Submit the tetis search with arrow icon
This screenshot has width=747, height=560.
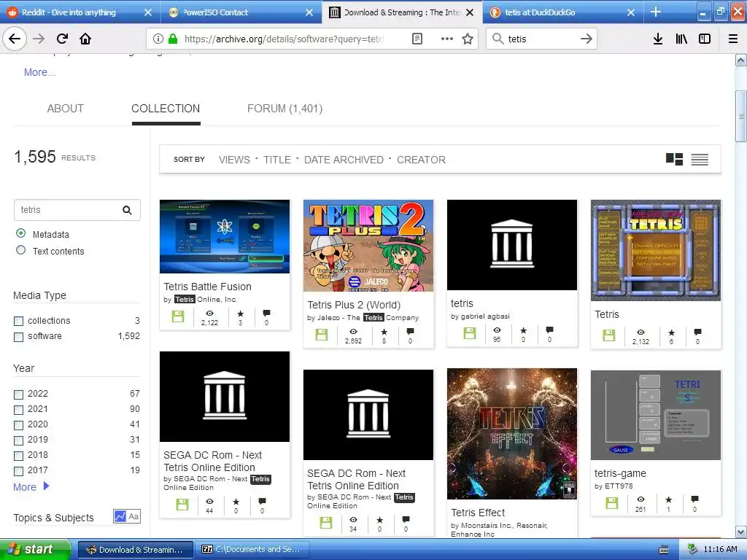click(x=587, y=39)
